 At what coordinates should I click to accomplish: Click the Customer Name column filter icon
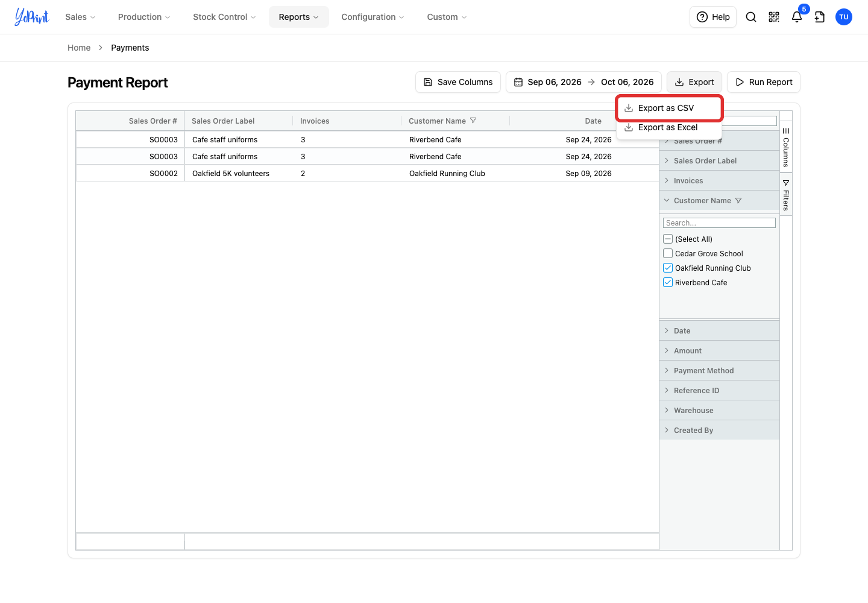pyautogui.click(x=473, y=121)
